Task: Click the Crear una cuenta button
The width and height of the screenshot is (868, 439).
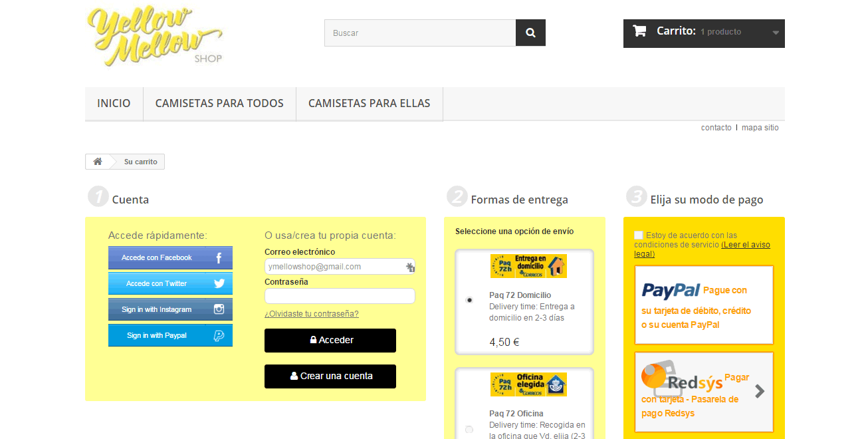Action: click(330, 376)
